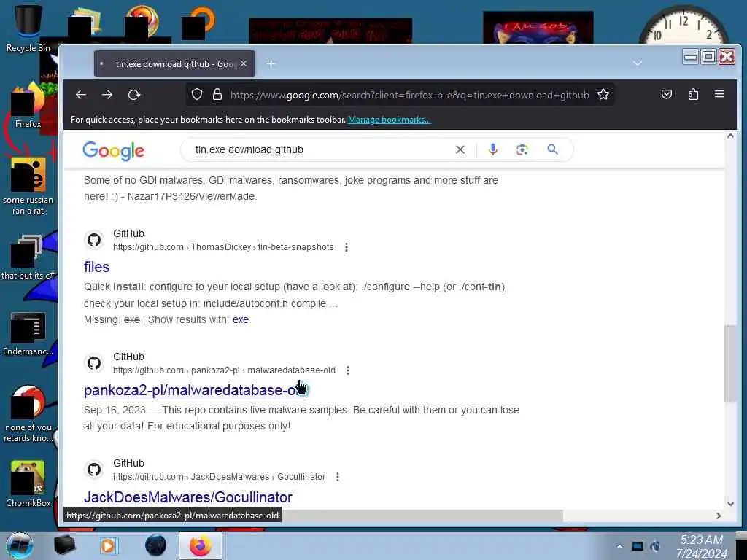This screenshot has height=560, width=747.
Task: Click the Firefox taskbar button
Action: coord(201,545)
